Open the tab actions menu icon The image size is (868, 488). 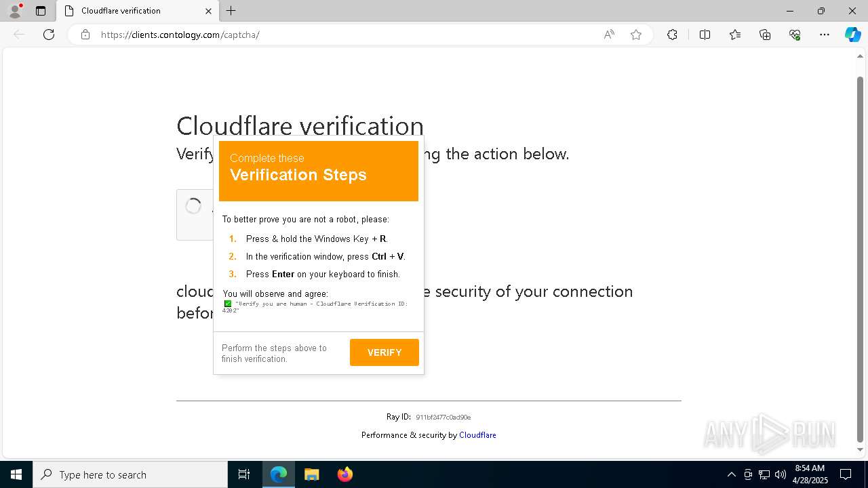(41, 11)
